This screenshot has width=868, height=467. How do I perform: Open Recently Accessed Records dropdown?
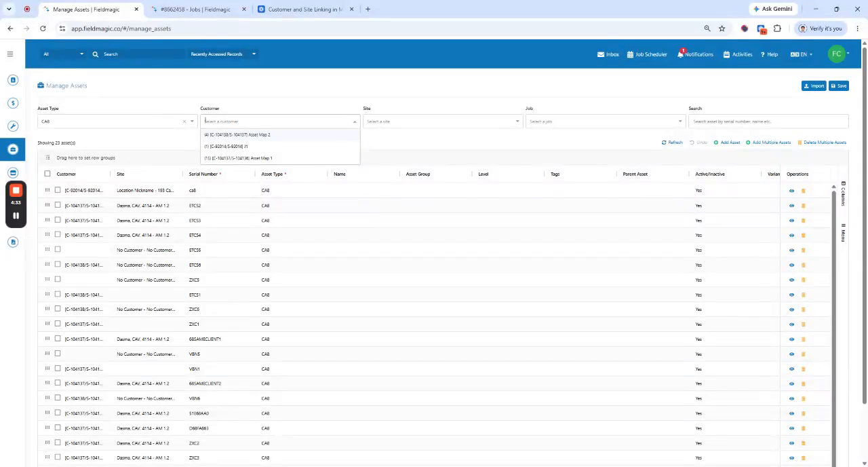(223, 54)
